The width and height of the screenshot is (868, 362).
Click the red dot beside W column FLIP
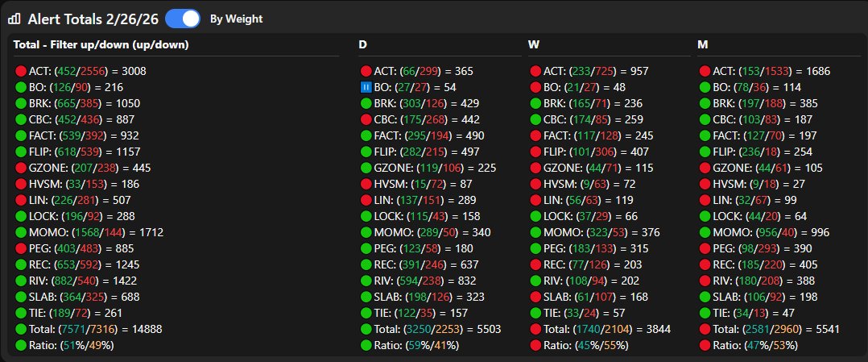coord(535,152)
